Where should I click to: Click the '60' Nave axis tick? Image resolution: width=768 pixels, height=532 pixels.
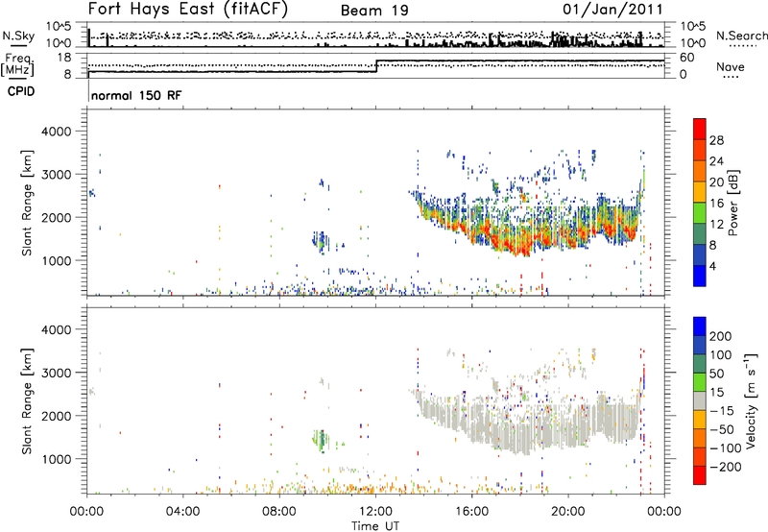[x=686, y=58]
